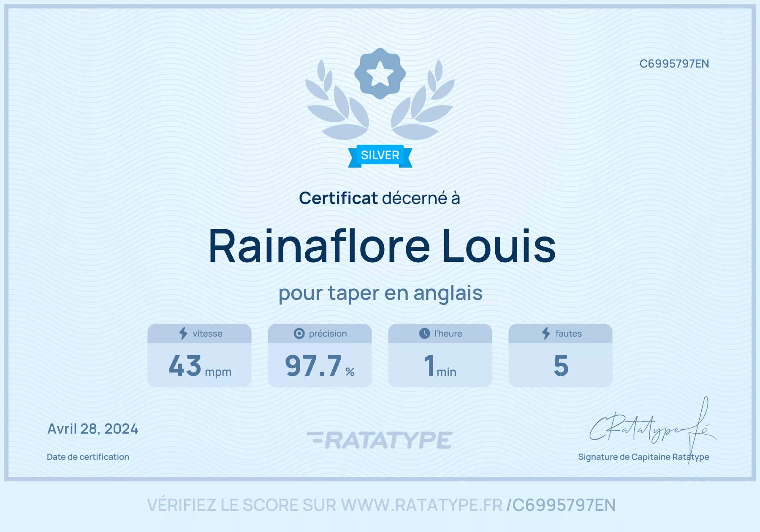Select the name Rainaflore Louis
The height and width of the screenshot is (532, 760).
tap(382, 246)
